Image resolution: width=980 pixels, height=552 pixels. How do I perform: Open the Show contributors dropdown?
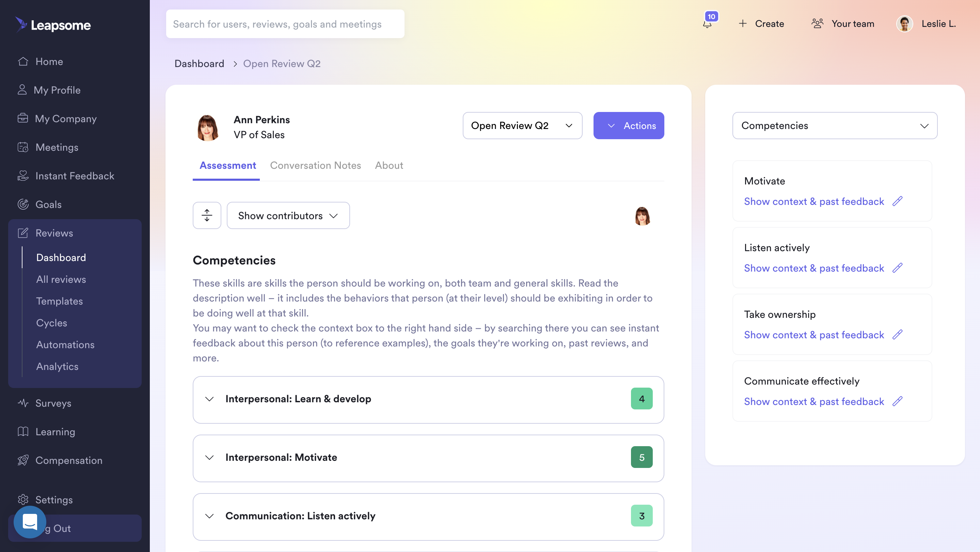tap(288, 215)
